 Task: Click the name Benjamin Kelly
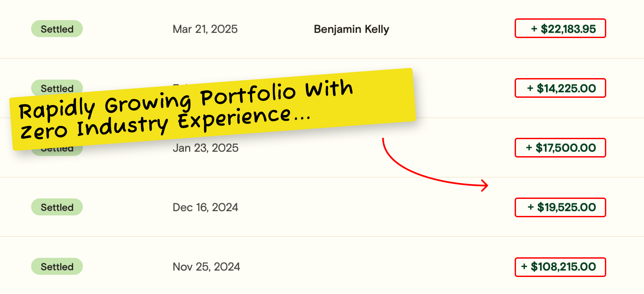351,29
